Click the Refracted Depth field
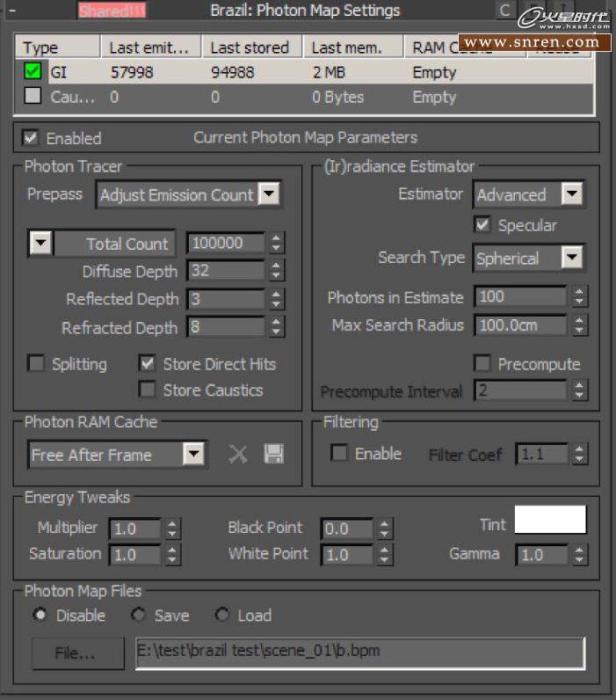 (226, 327)
